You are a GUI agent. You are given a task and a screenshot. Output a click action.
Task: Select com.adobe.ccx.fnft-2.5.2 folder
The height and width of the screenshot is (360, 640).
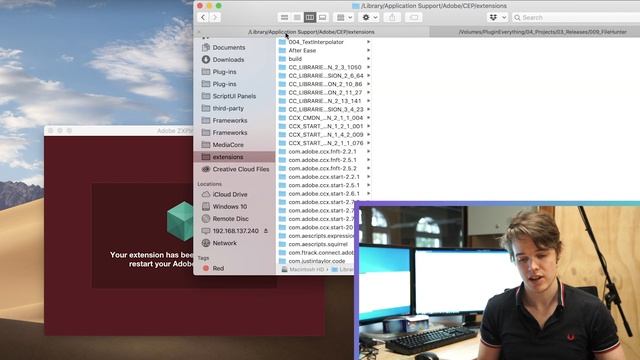tap(322, 169)
